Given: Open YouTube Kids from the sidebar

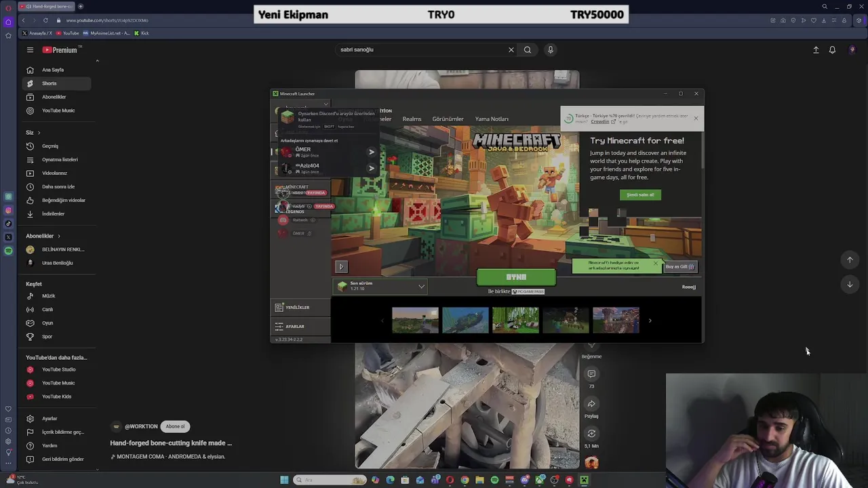Looking at the screenshot, I should pyautogui.click(x=57, y=396).
